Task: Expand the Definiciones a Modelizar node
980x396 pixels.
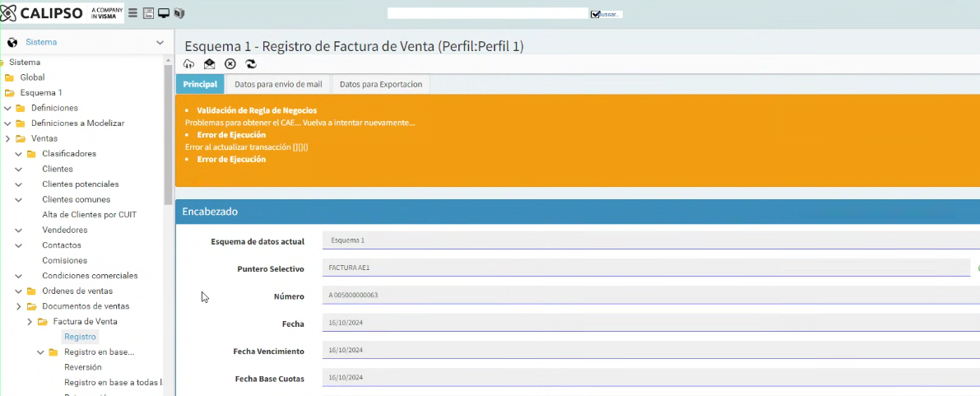Action: click(x=7, y=123)
